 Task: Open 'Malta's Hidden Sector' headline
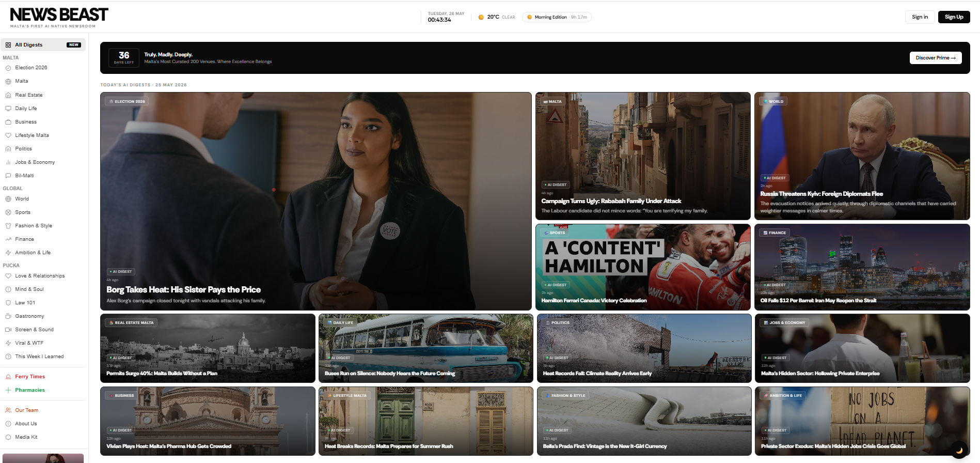(x=820, y=373)
